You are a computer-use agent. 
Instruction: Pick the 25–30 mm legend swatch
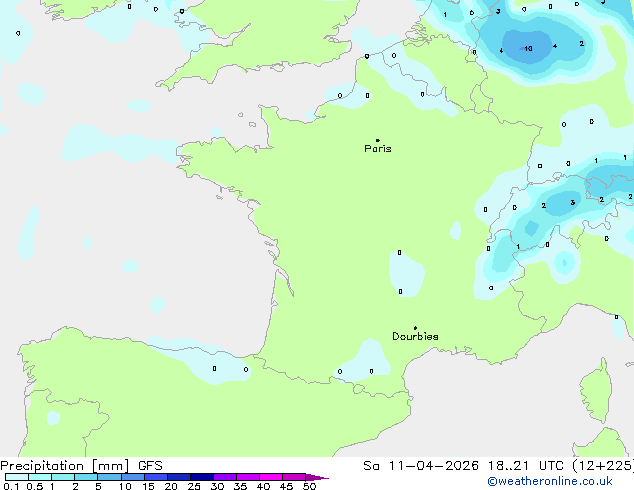point(201,477)
